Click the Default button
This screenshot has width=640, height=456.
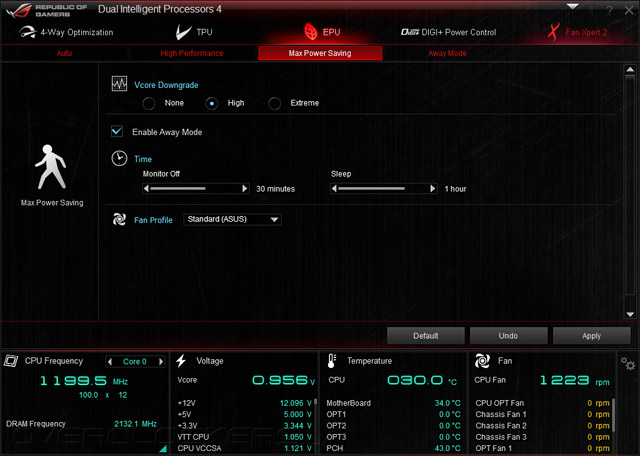point(426,336)
